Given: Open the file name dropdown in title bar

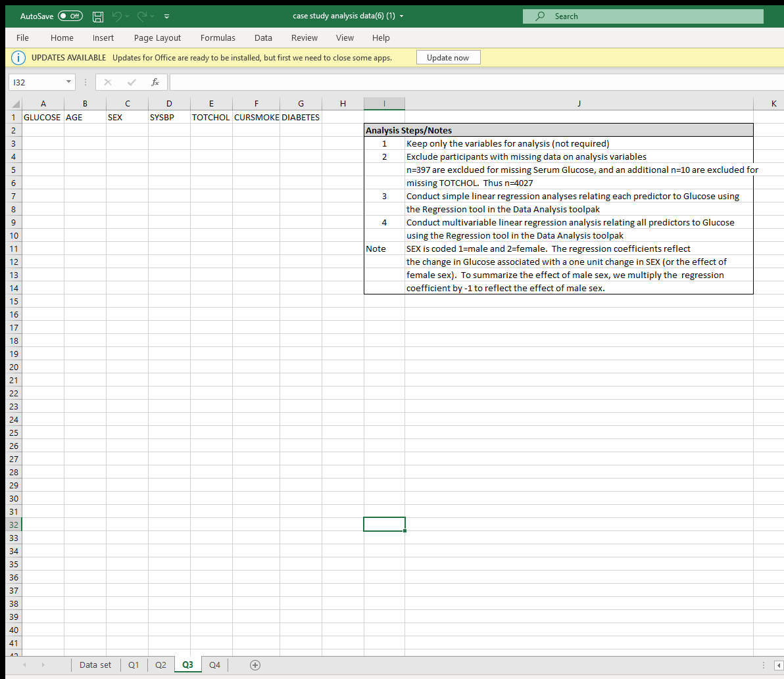Looking at the screenshot, I should coord(401,16).
